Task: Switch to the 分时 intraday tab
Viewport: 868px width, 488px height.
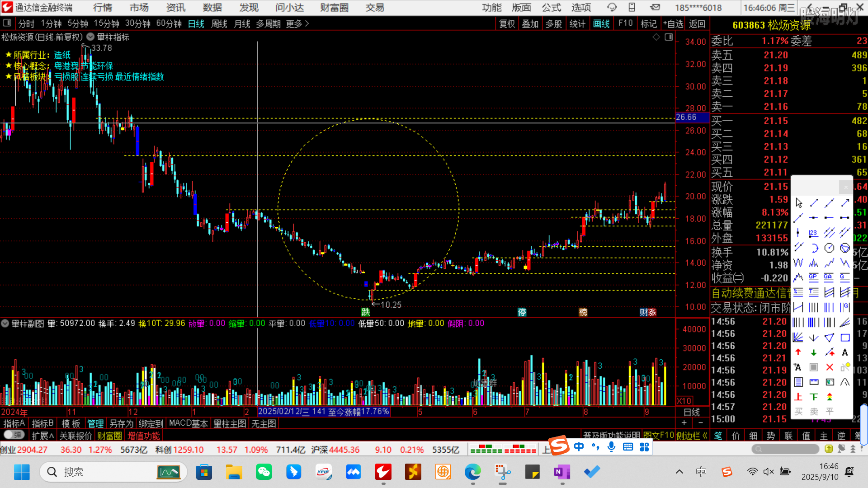Action: click(x=26, y=23)
